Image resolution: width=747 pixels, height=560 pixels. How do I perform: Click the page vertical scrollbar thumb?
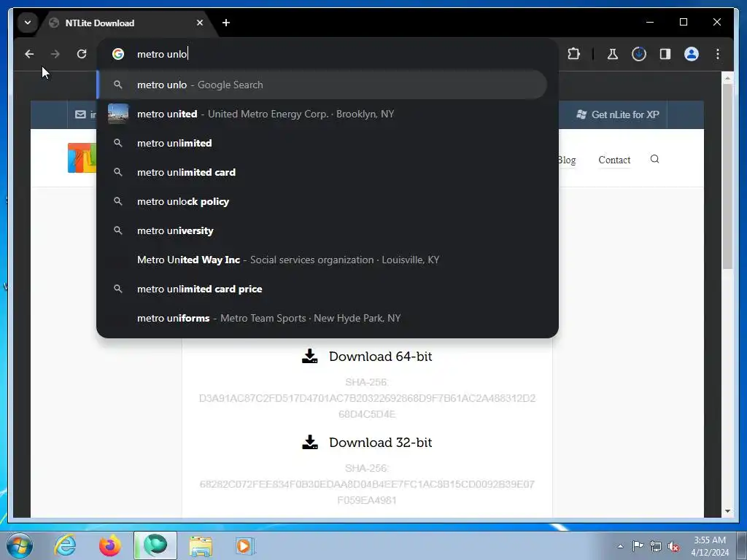(x=727, y=176)
